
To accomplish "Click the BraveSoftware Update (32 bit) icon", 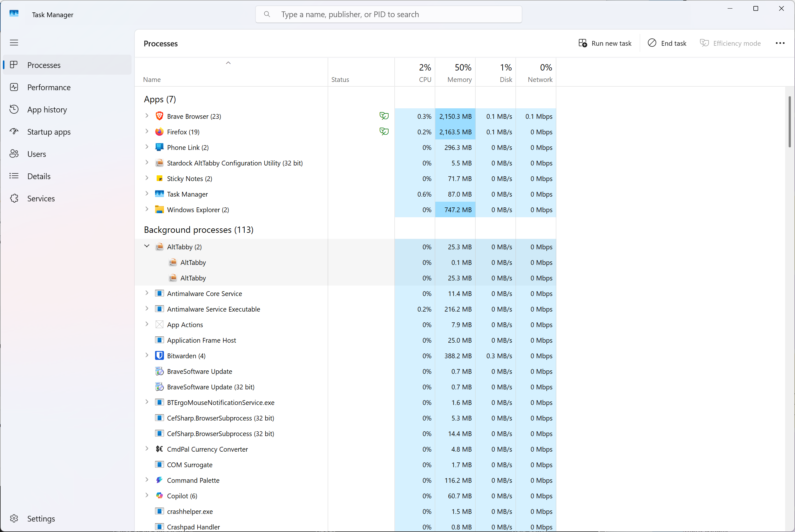I will pyautogui.click(x=159, y=387).
